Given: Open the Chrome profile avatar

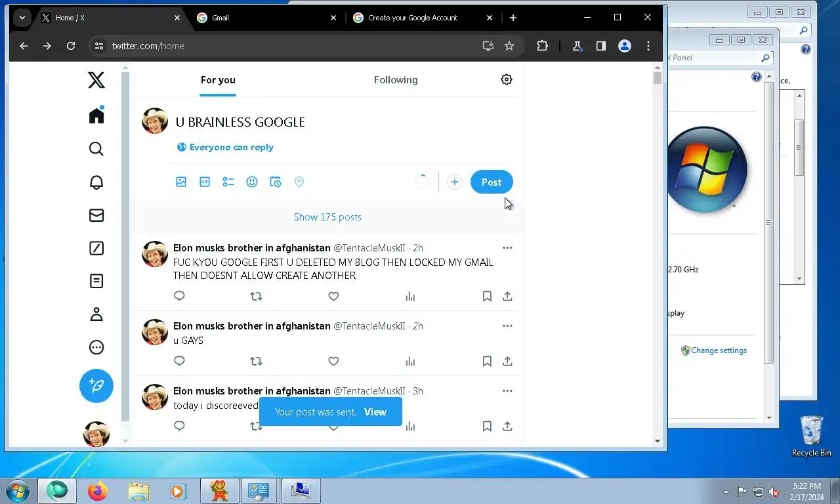Looking at the screenshot, I should click(x=625, y=46).
